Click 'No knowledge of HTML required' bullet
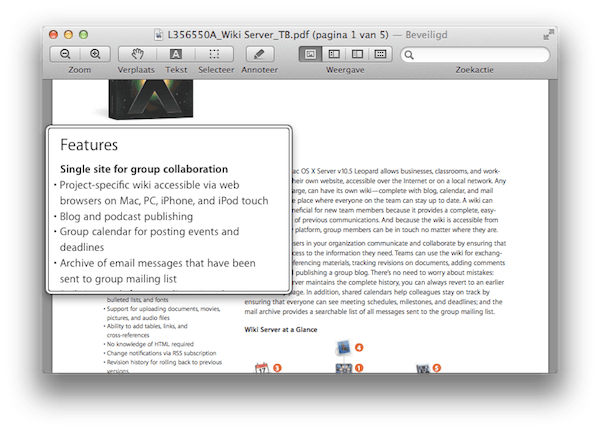The height and width of the screenshot is (432, 600). [x=149, y=344]
